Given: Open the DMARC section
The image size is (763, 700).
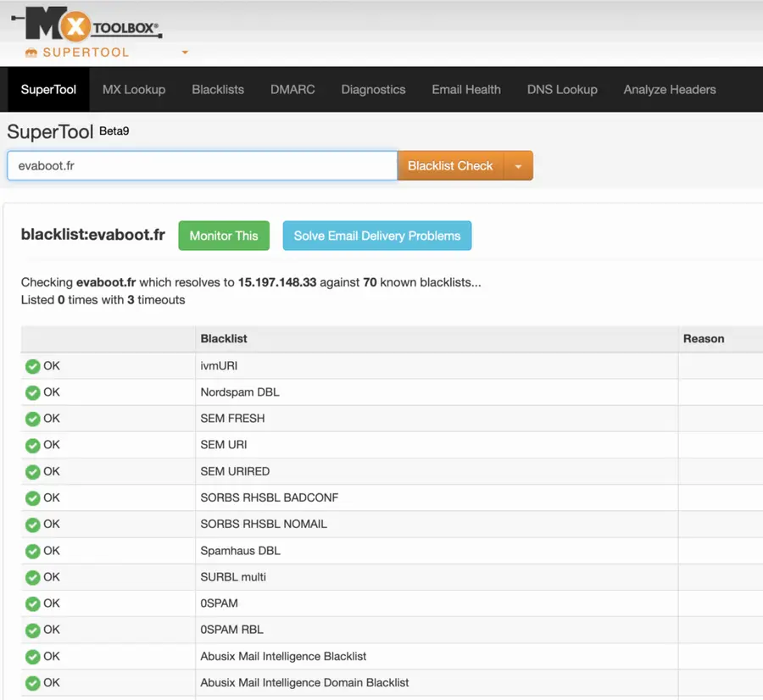Looking at the screenshot, I should pos(292,89).
